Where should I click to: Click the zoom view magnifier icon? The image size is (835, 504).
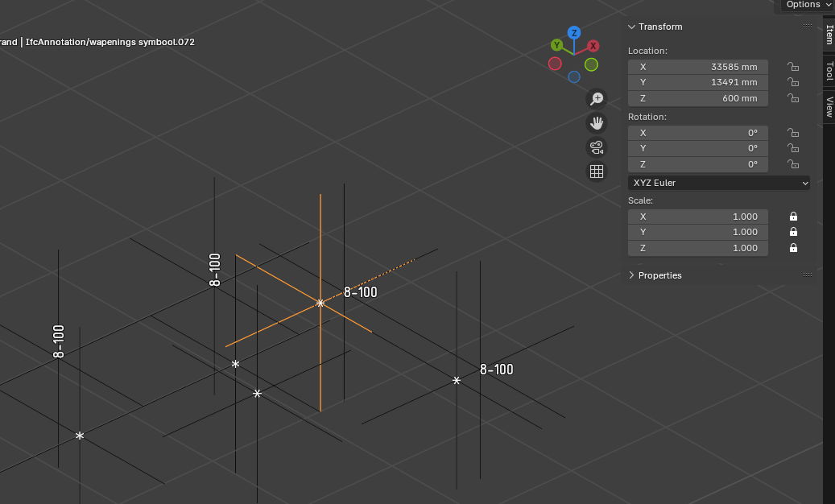[x=597, y=98]
